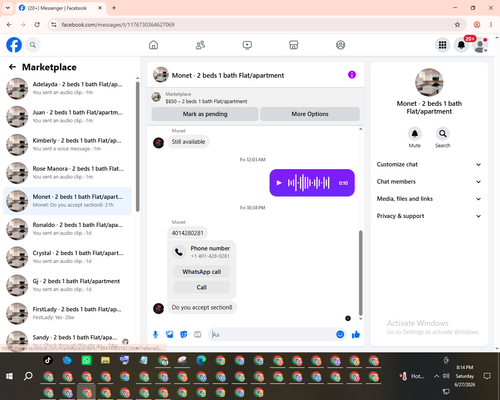Click More Options button

click(x=310, y=114)
